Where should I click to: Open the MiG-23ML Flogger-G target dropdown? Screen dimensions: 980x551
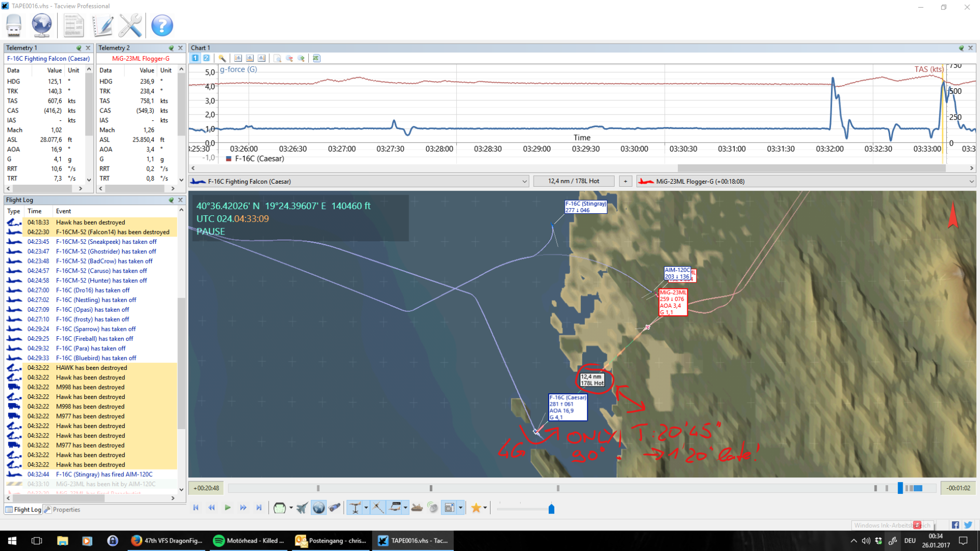click(806, 181)
